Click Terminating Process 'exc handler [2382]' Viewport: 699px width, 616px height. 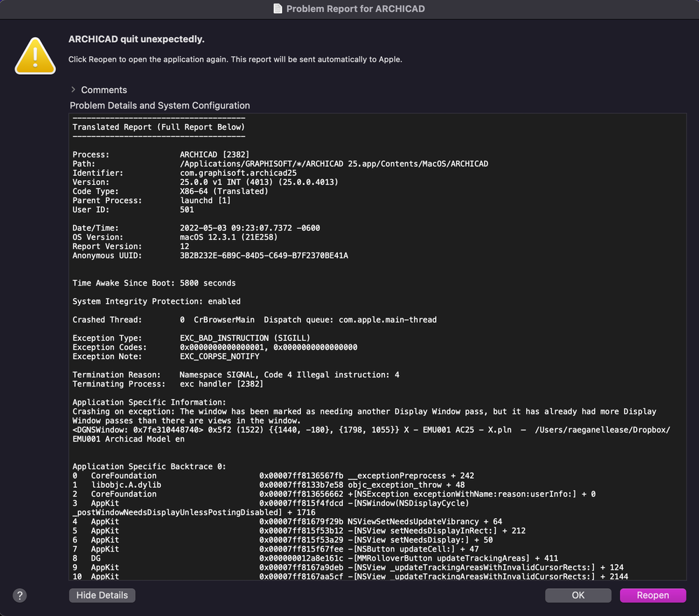click(x=222, y=384)
